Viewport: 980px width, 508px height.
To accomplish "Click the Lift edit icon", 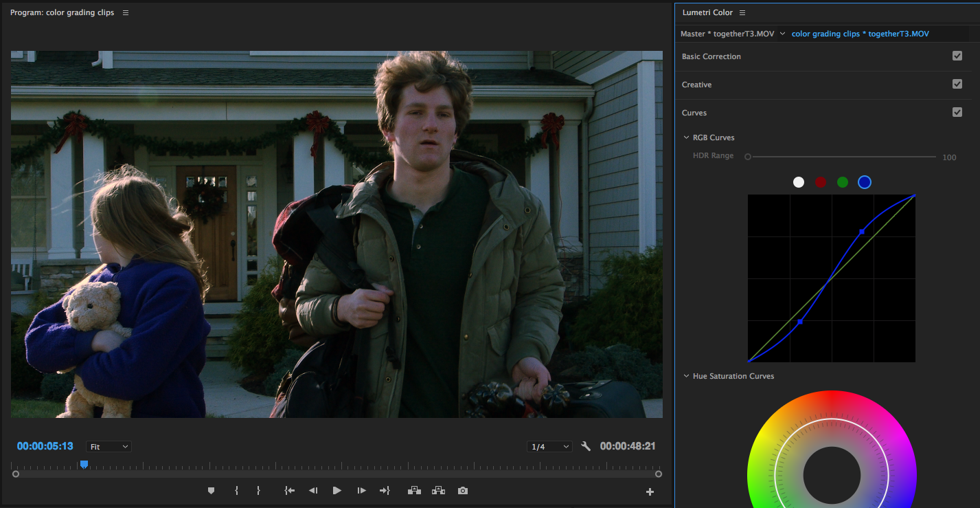I will 414,490.
